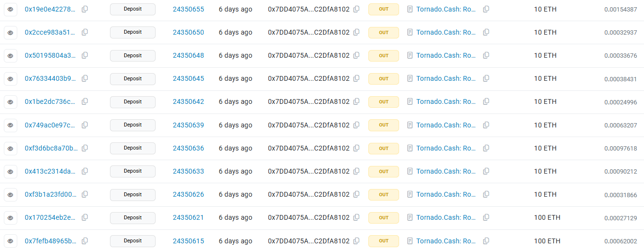644x252 pixels.
Task: Open quick view for transaction 0x7fefb48965b
Action: click(x=10, y=241)
